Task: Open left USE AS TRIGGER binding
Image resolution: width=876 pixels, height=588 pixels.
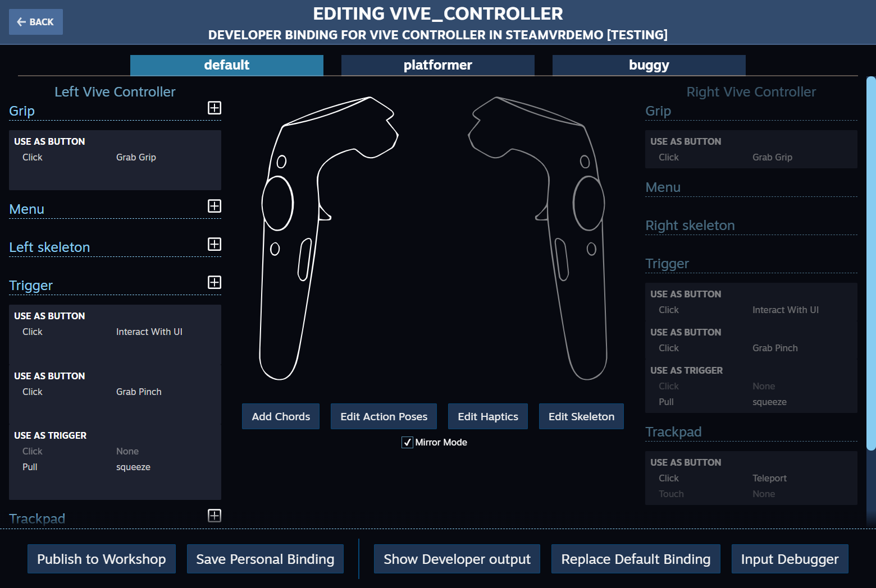Action: pyautogui.click(x=115, y=462)
